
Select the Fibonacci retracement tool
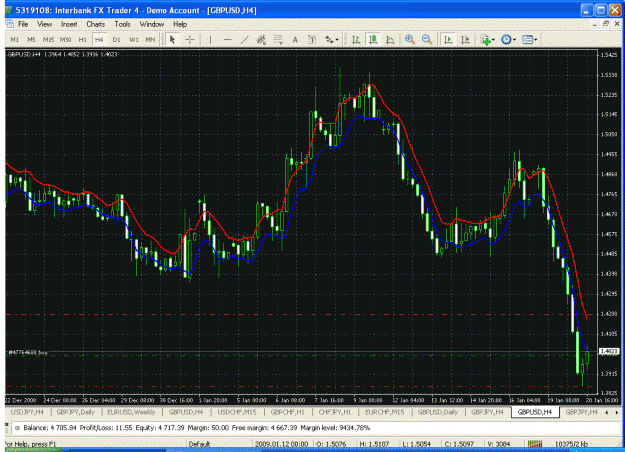(x=278, y=39)
